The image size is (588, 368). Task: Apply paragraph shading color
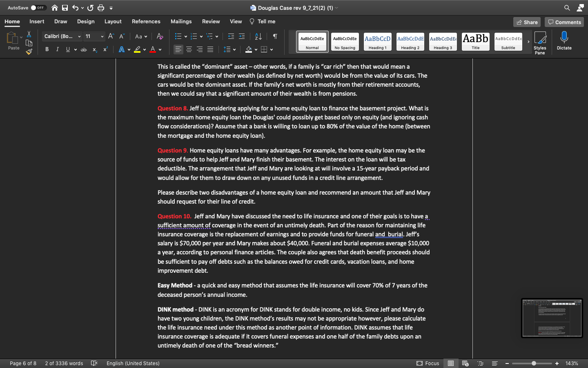click(249, 49)
